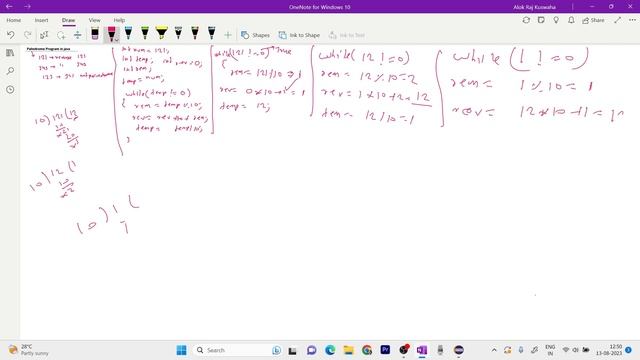
Task: Navigate forward with the arrow
Action: coord(27,7)
